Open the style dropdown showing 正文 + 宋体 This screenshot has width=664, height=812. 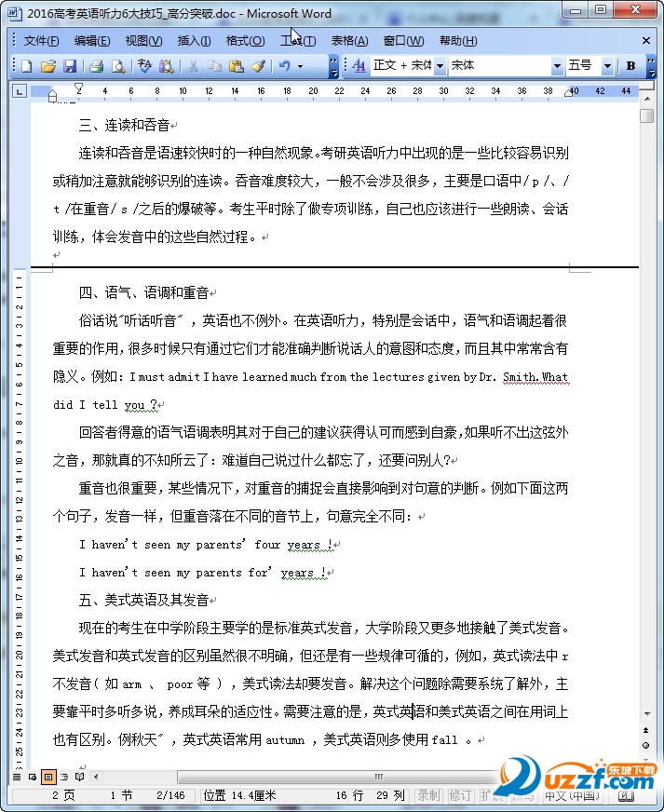pyautogui.click(x=440, y=66)
